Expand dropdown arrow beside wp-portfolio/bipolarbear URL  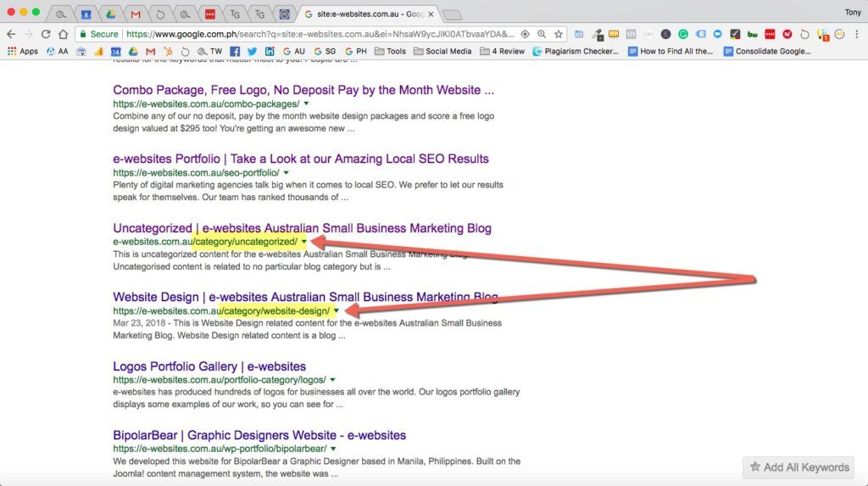333,449
